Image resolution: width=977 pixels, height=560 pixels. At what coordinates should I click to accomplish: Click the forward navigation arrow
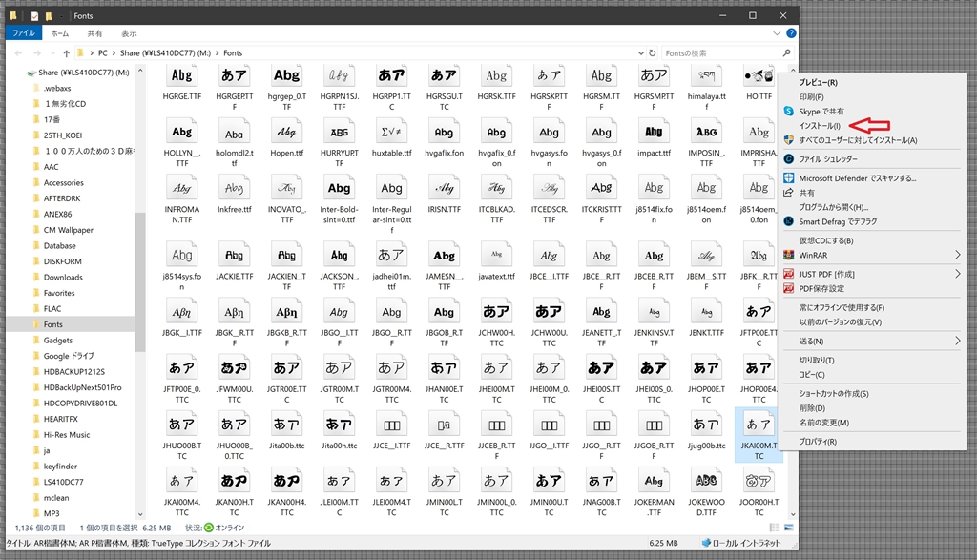coord(37,53)
